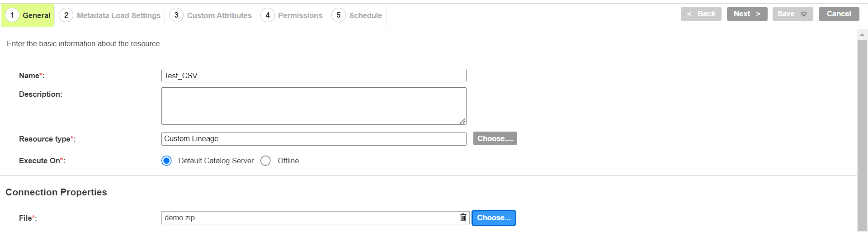Click the Name input field
The width and height of the screenshot is (868, 232).
tap(314, 76)
